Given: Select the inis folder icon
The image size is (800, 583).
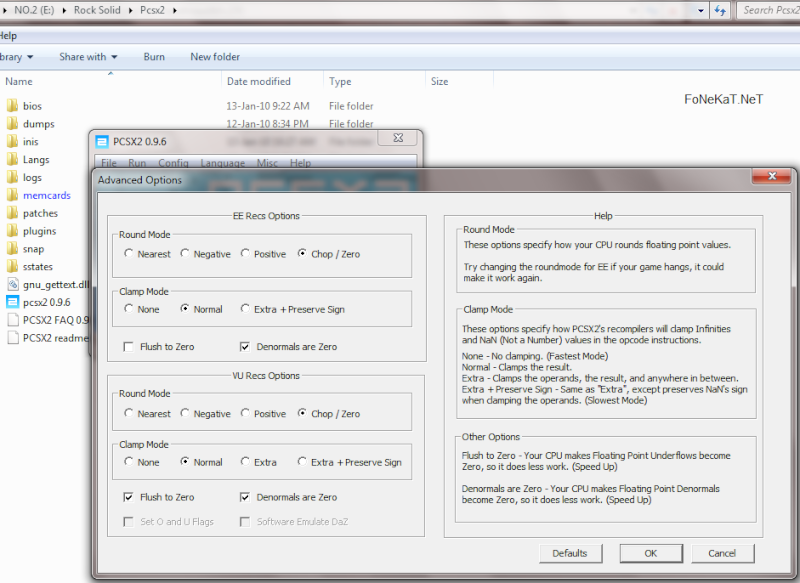Looking at the screenshot, I should tap(13, 141).
